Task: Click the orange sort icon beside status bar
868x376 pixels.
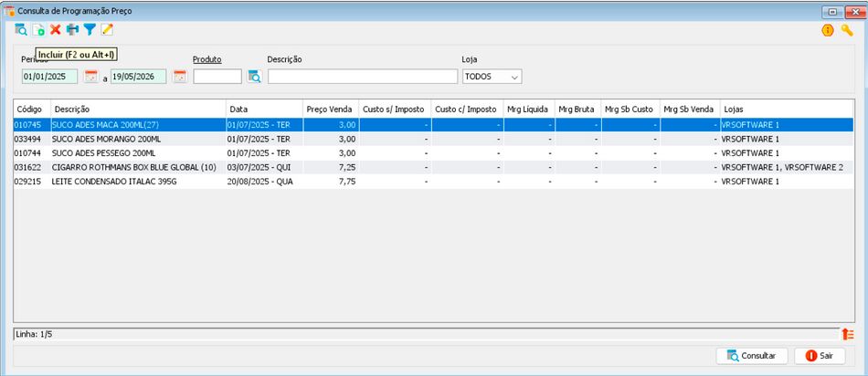Action: [848, 334]
